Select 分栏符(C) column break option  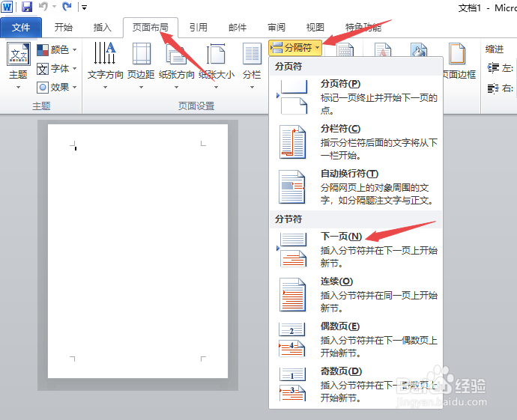pyautogui.click(x=356, y=142)
